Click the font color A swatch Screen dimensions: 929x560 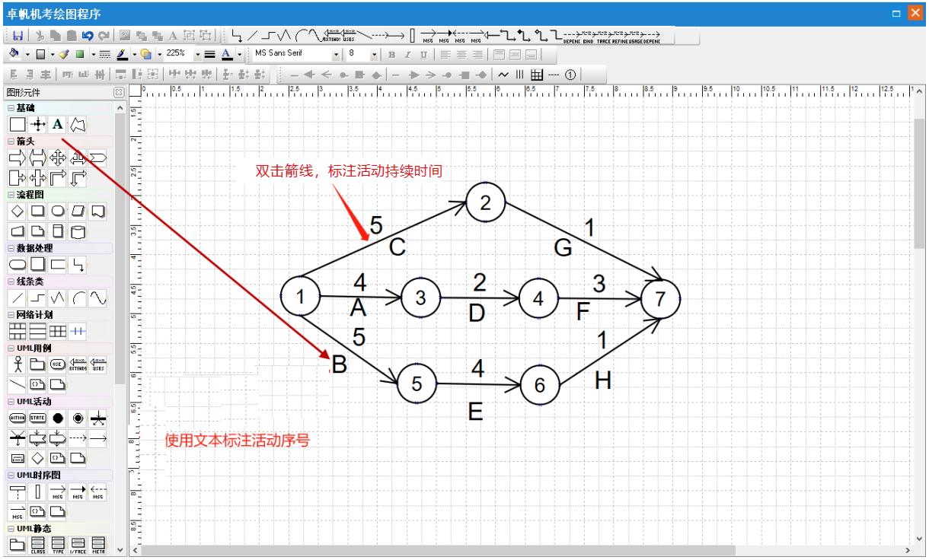[226, 54]
